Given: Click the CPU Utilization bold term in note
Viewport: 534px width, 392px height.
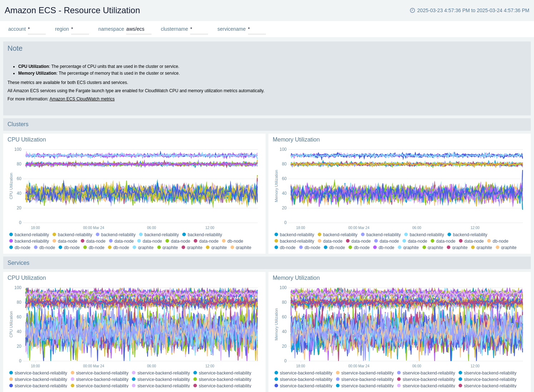Looking at the screenshot, I should pos(34,66).
